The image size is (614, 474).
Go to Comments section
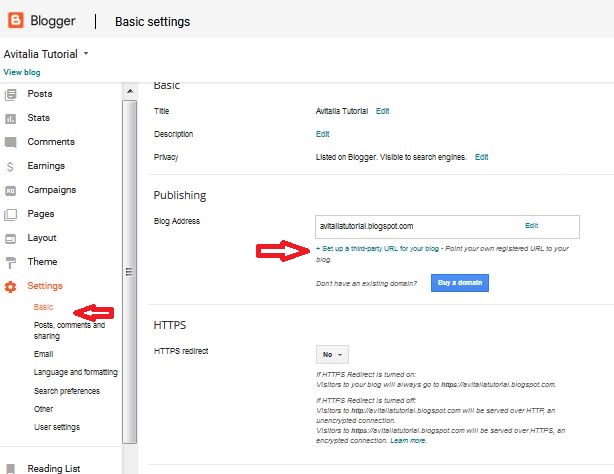[x=51, y=142]
